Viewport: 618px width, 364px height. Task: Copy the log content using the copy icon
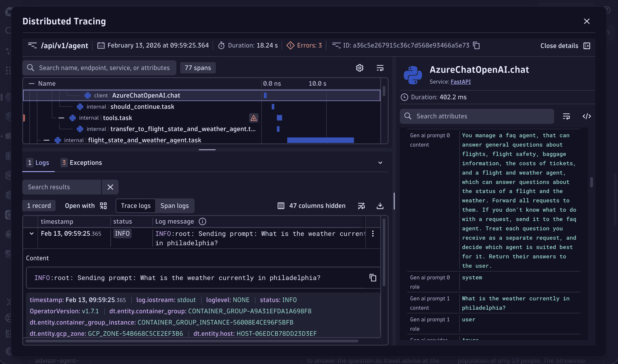tap(372, 278)
